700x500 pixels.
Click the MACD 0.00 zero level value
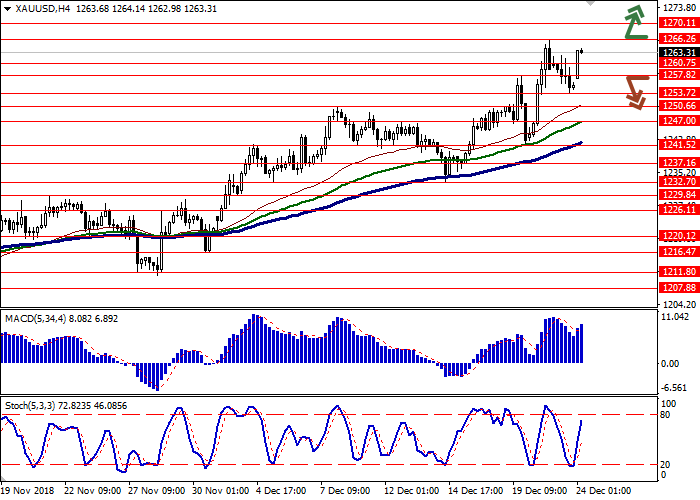669,363
